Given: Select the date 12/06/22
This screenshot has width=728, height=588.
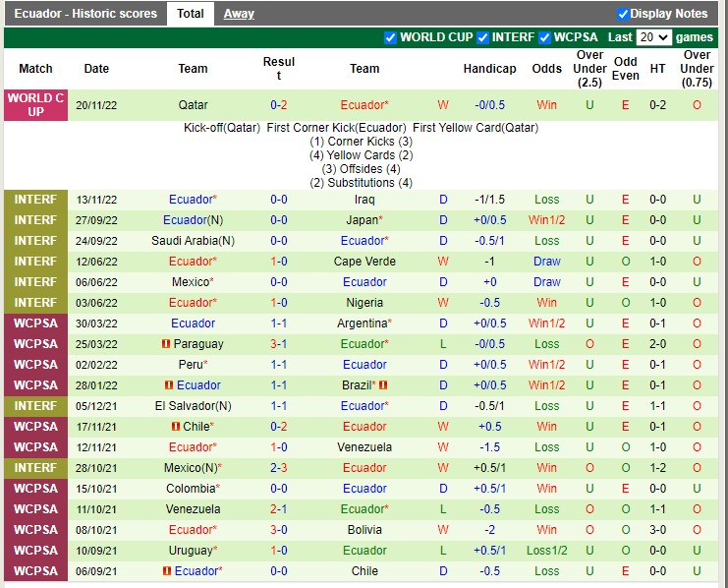Looking at the screenshot, I should [x=96, y=262].
